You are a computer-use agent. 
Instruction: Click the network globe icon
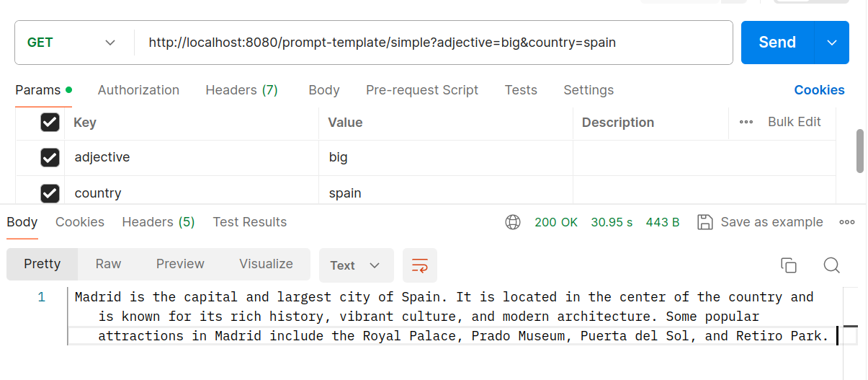(x=513, y=222)
